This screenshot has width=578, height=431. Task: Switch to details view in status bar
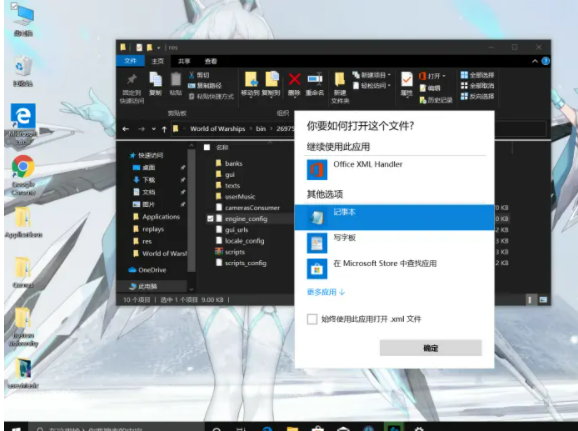[x=530, y=300]
